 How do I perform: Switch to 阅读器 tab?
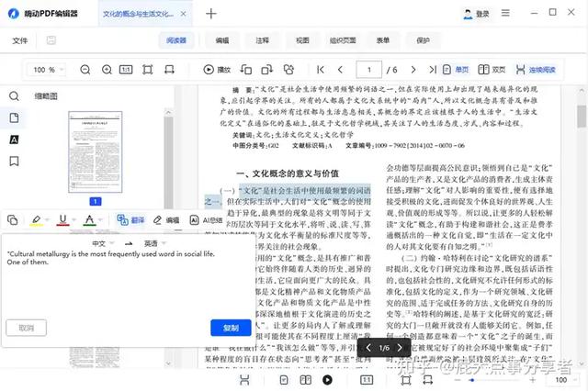pos(176,40)
